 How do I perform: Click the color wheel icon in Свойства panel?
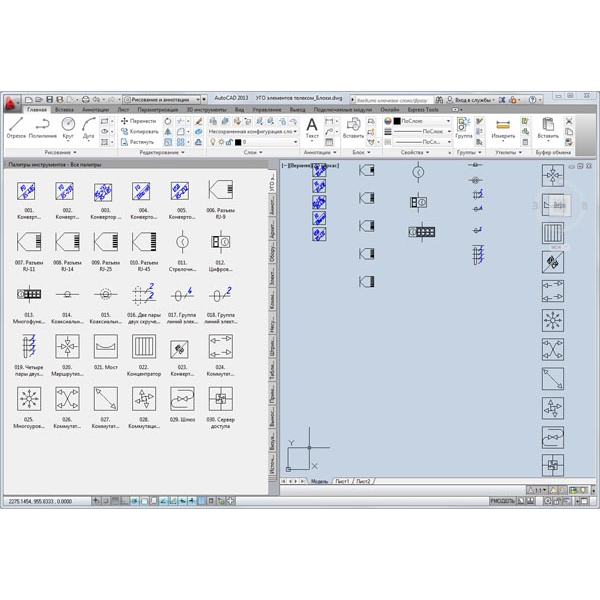(388, 121)
